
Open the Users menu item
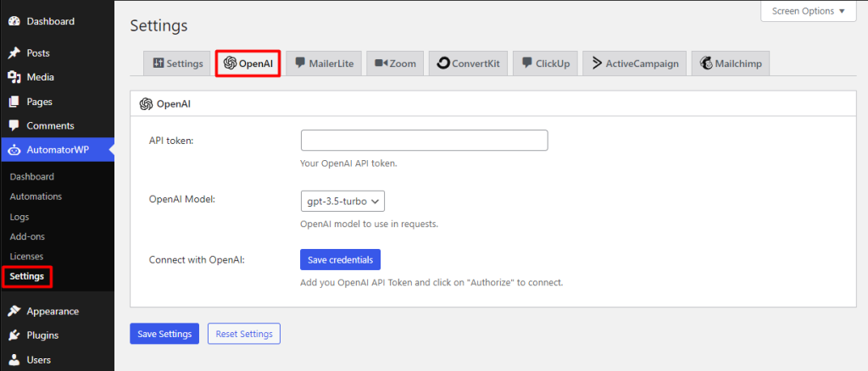pos(57,360)
